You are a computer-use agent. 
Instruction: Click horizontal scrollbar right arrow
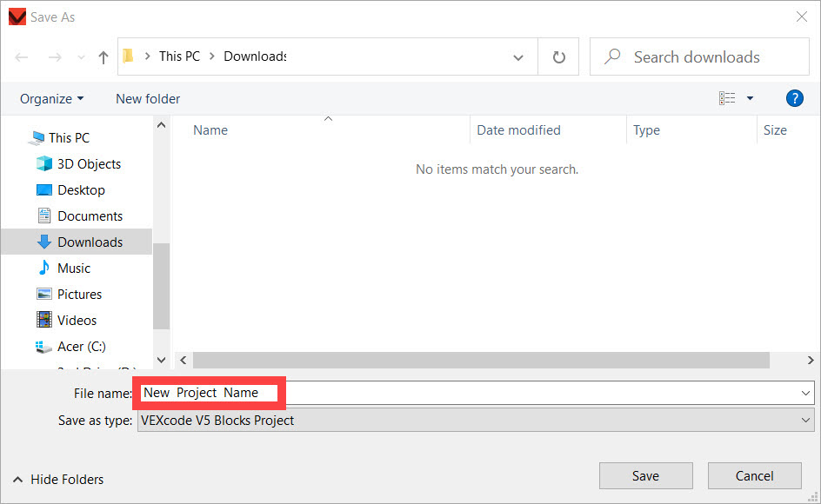point(810,360)
